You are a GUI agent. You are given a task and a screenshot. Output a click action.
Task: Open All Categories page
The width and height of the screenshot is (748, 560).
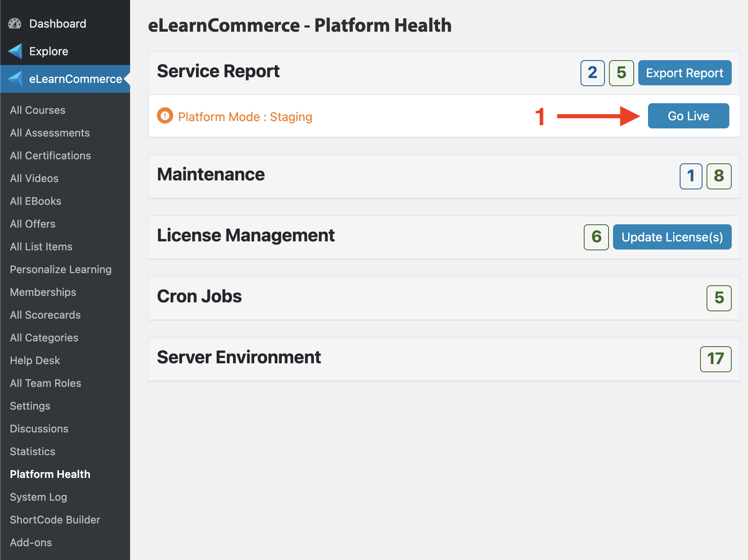click(x=44, y=338)
